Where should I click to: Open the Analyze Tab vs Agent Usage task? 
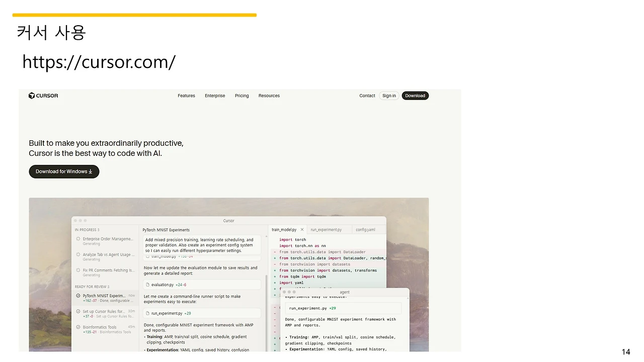(x=105, y=256)
